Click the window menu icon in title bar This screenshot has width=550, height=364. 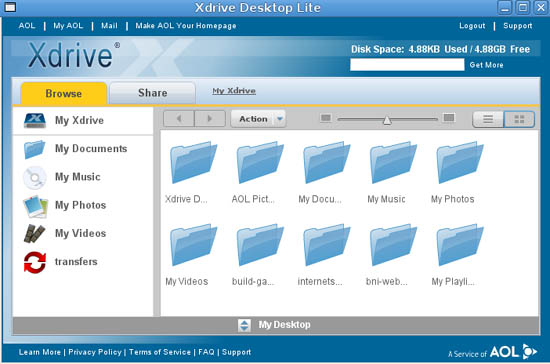[10, 7]
